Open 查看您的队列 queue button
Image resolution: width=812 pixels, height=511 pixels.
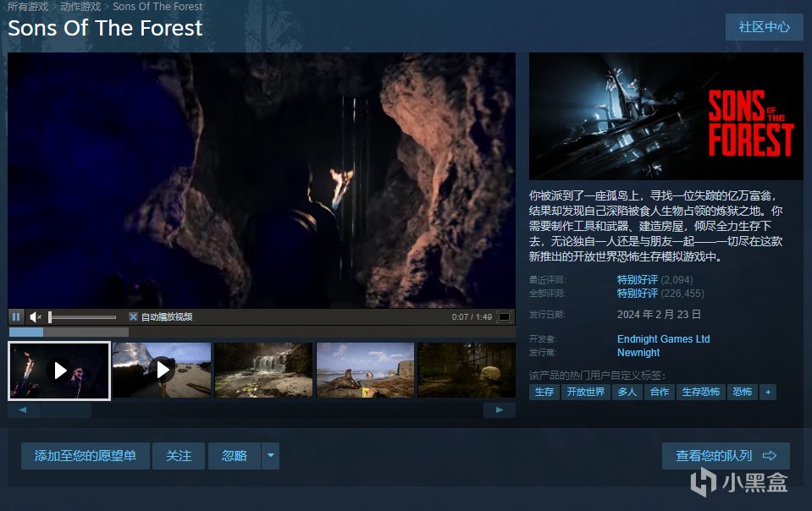point(726,456)
